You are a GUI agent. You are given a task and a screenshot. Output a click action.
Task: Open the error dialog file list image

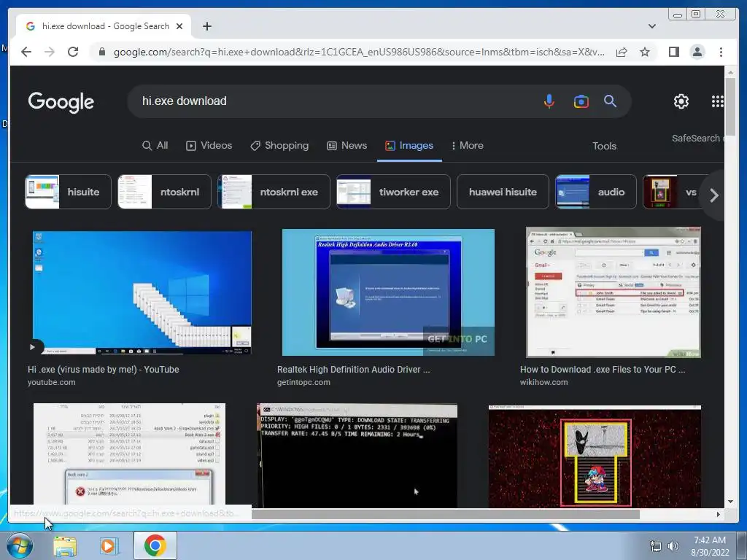pos(129,454)
